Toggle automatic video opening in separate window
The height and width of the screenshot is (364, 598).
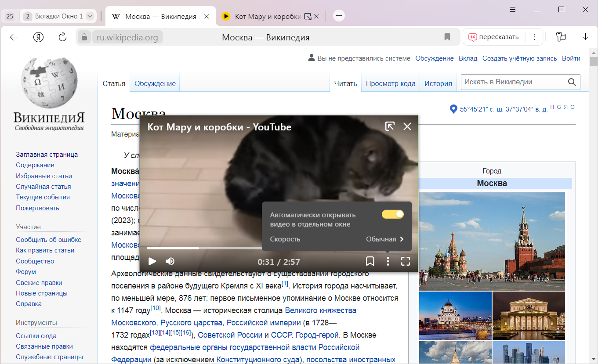392,214
